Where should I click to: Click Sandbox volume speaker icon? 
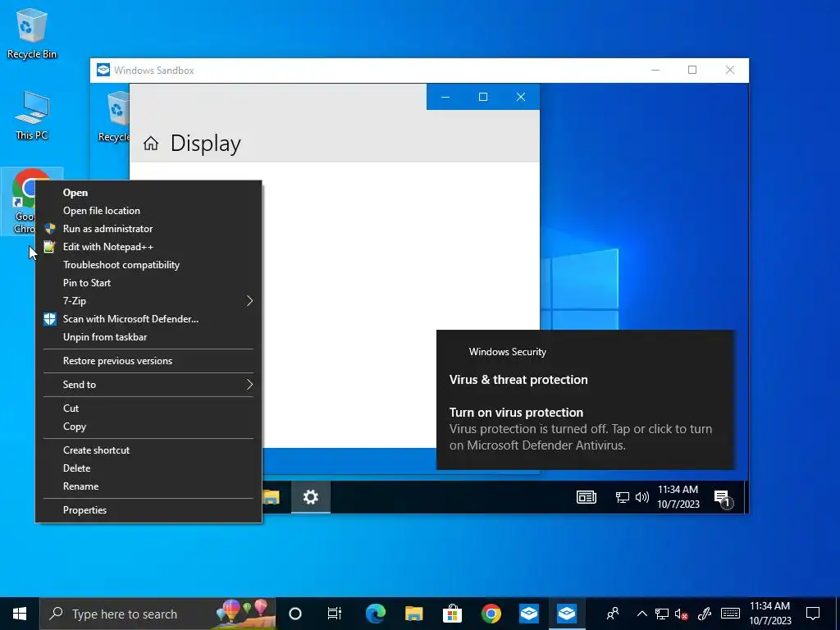tap(641, 498)
